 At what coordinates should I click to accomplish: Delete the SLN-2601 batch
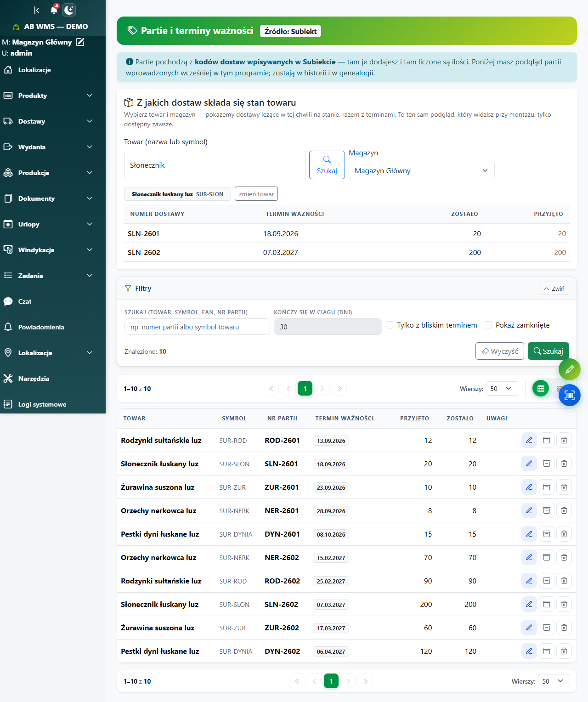(564, 464)
